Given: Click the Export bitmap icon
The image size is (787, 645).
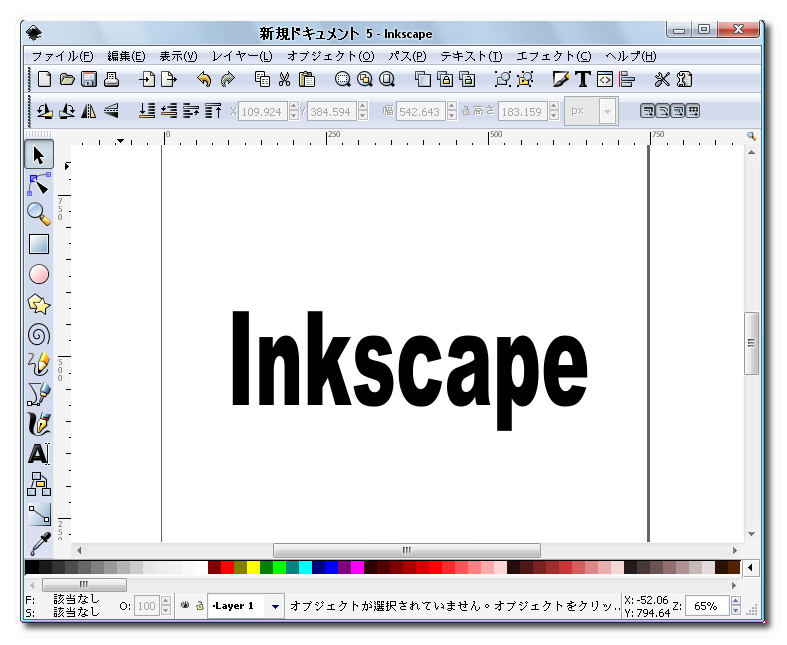Looking at the screenshot, I should pos(169,79).
